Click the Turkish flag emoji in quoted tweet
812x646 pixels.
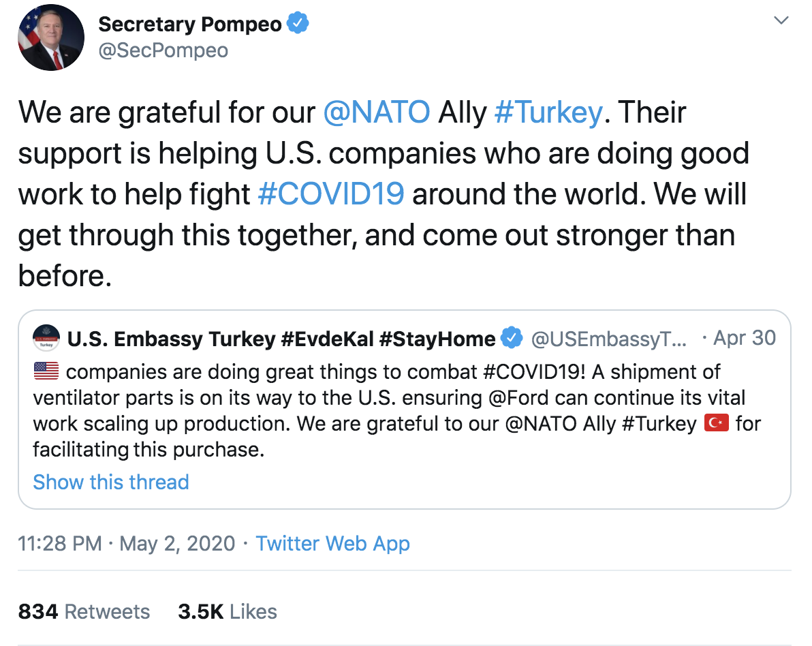pyautogui.click(x=716, y=424)
